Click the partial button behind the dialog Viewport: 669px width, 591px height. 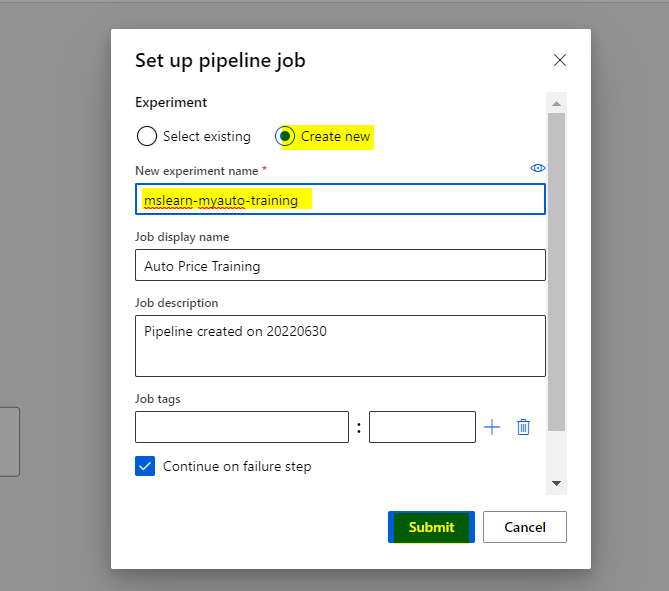9,441
